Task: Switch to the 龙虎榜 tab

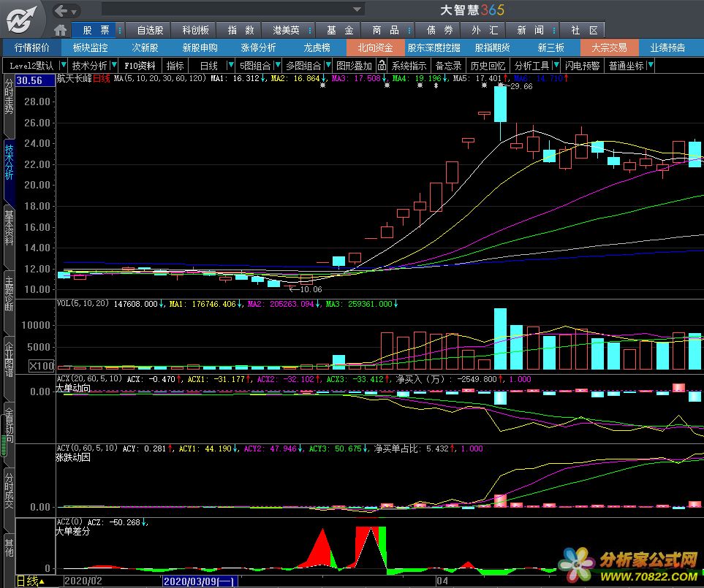Action: (317, 47)
